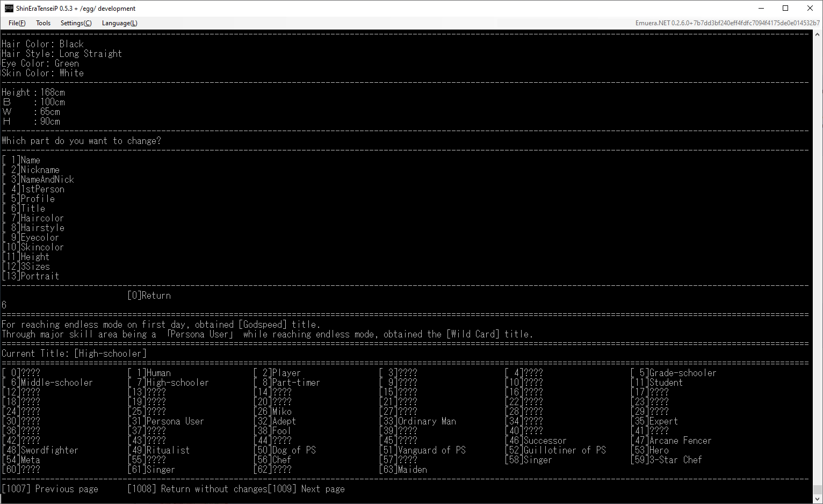Pick title [5] Grade-schooler

click(x=674, y=373)
